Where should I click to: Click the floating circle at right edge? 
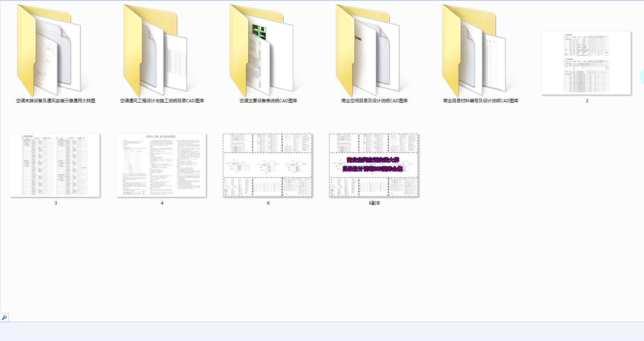click(x=642, y=77)
